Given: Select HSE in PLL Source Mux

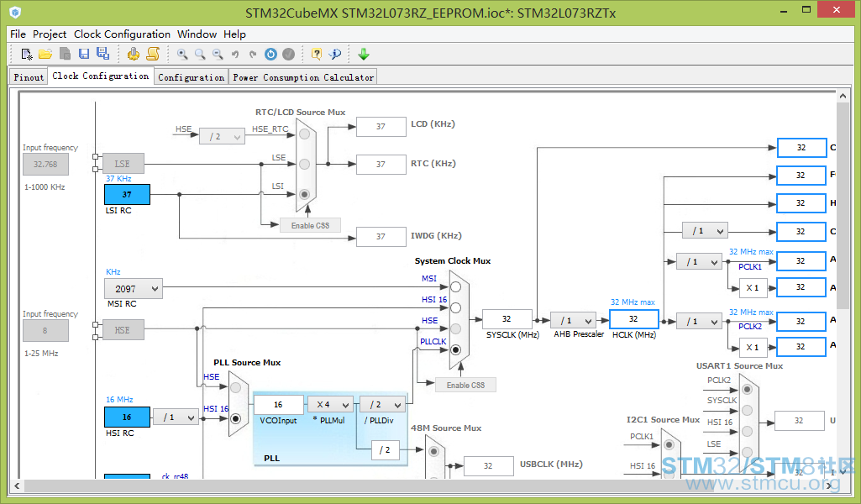Looking at the screenshot, I should tap(235, 387).
